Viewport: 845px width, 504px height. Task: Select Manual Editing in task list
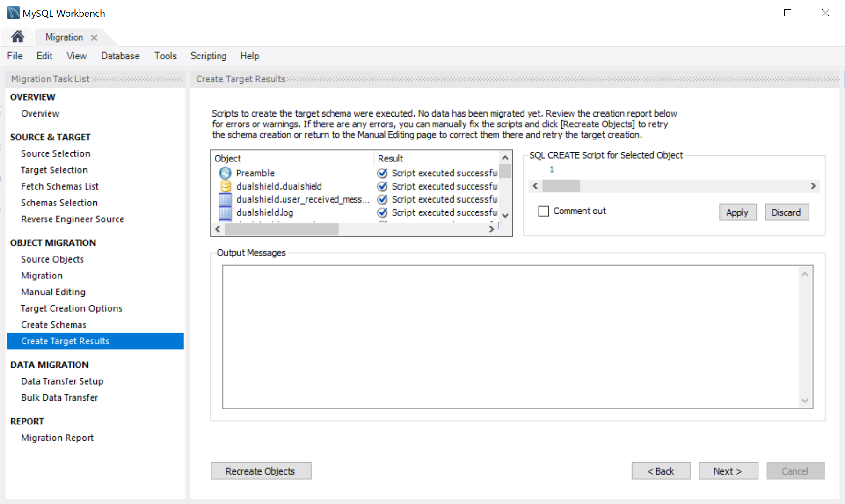tap(53, 292)
